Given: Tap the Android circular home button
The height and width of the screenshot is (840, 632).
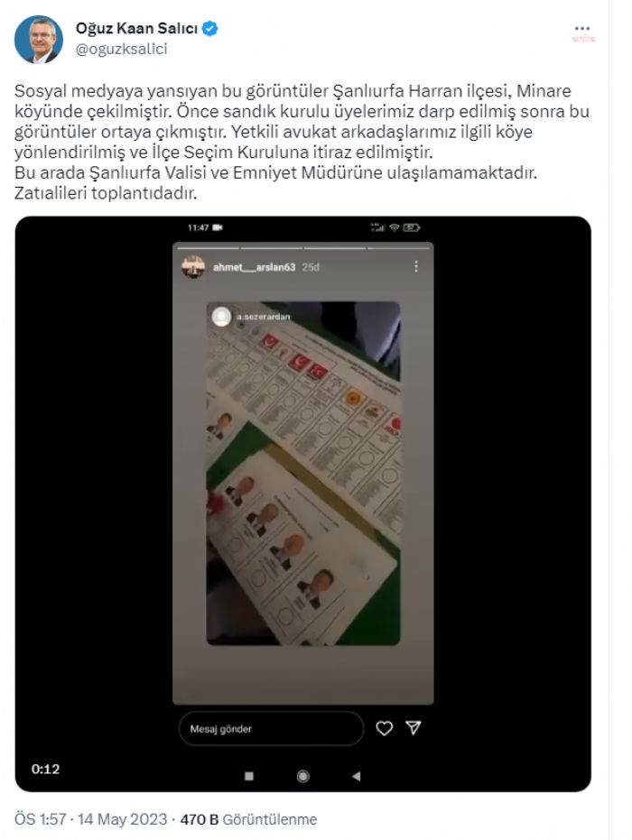Looking at the screenshot, I should pos(302,776).
